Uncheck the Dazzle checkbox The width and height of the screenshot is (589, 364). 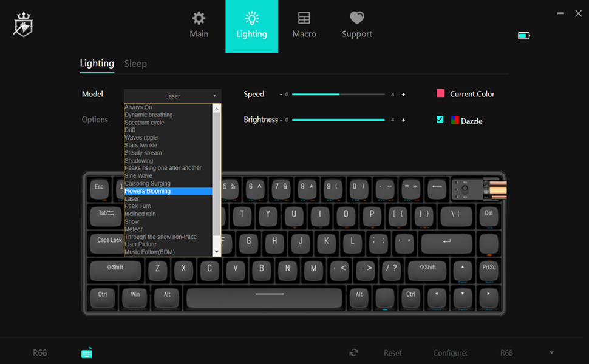(x=440, y=120)
